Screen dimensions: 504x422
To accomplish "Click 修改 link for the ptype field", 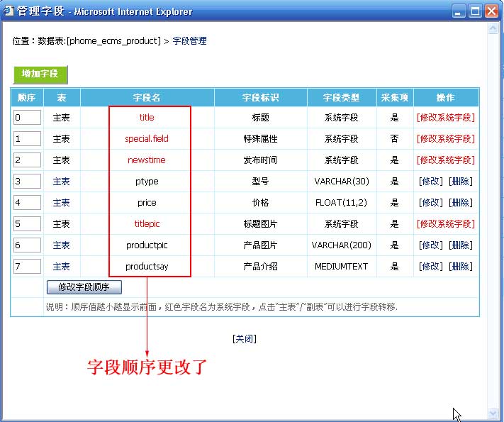I will point(430,182).
